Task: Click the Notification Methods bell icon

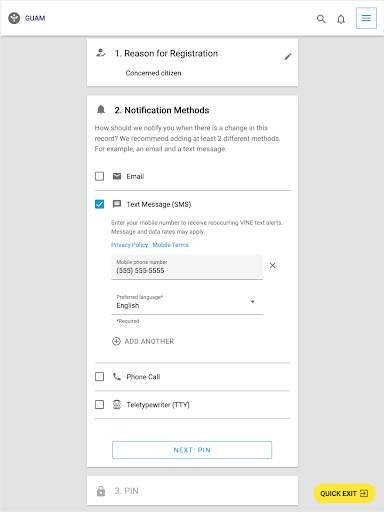Action: (101, 110)
